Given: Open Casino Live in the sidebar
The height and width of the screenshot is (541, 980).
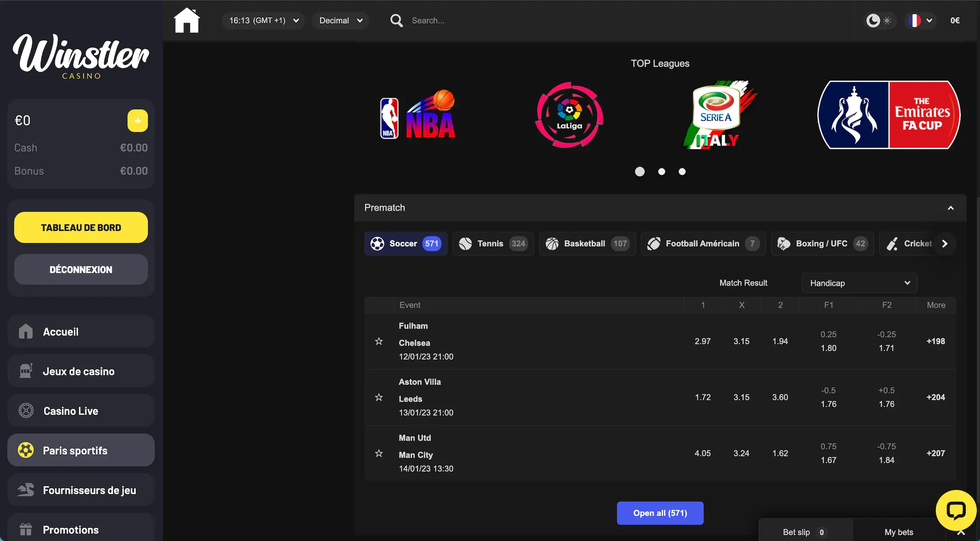Looking at the screenshot, I should tap(81, 410).
